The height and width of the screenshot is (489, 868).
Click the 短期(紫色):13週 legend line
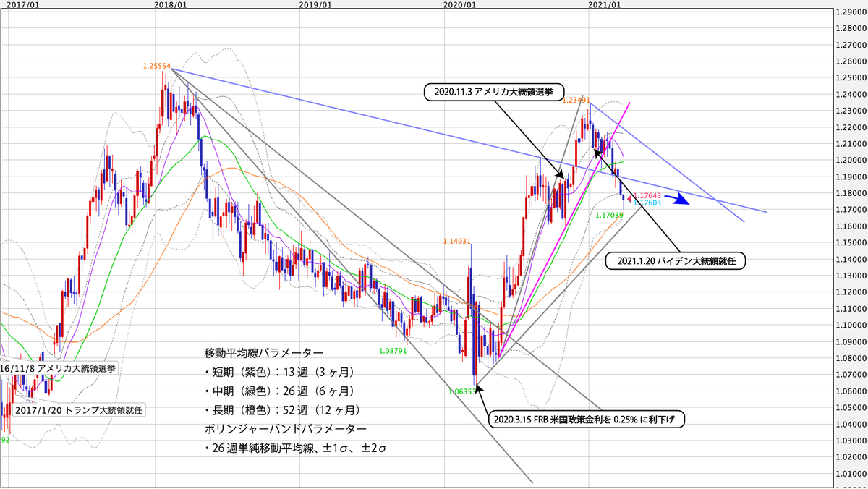click(x=278, y=372)
